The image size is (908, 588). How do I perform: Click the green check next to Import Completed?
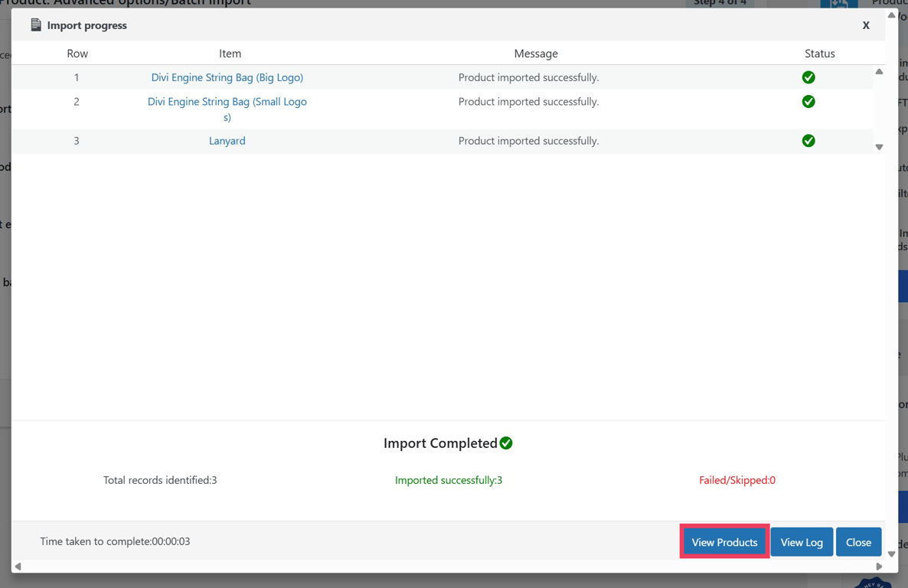point(505,443)
